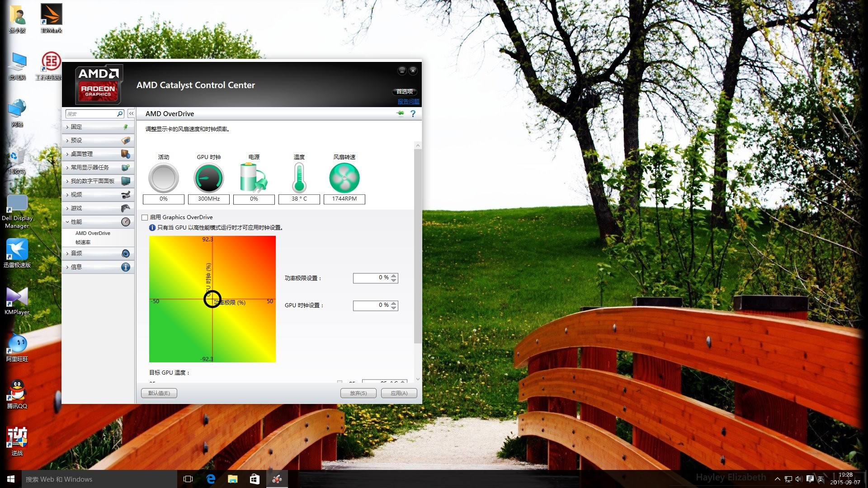The image size is (868, 488).
Task: Select 帧速率 under 性能
Action: coord(83,242)
